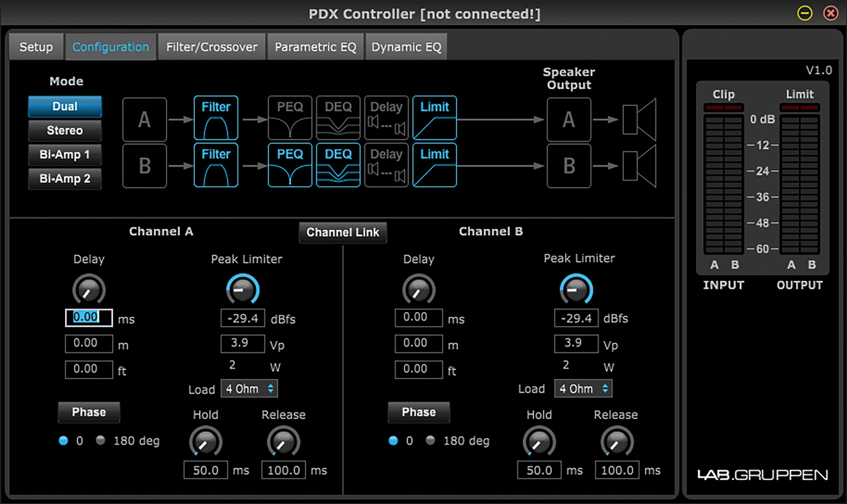Set Channel A phase to 0
The image size is (847, 504).
64,440
